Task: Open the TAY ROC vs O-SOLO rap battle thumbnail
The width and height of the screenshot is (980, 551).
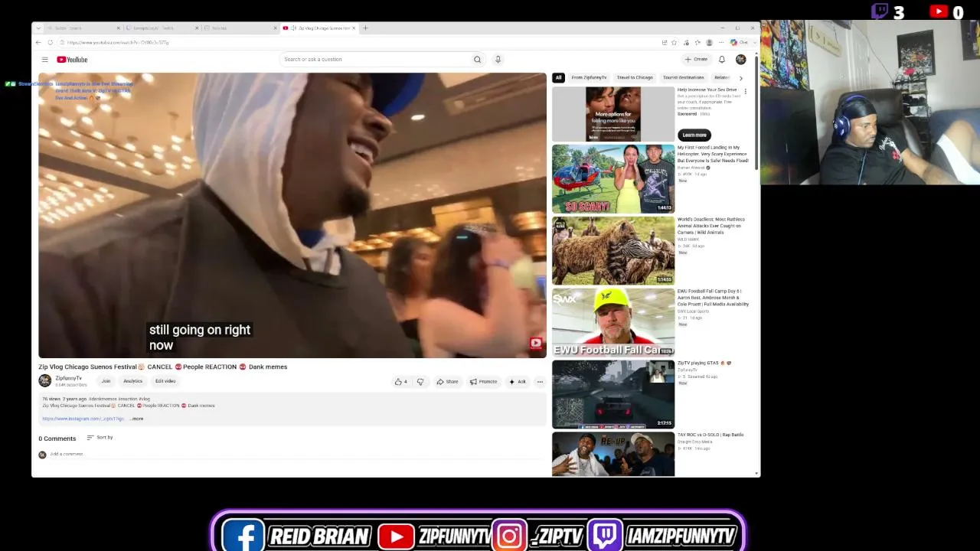Action: [613, 455]
